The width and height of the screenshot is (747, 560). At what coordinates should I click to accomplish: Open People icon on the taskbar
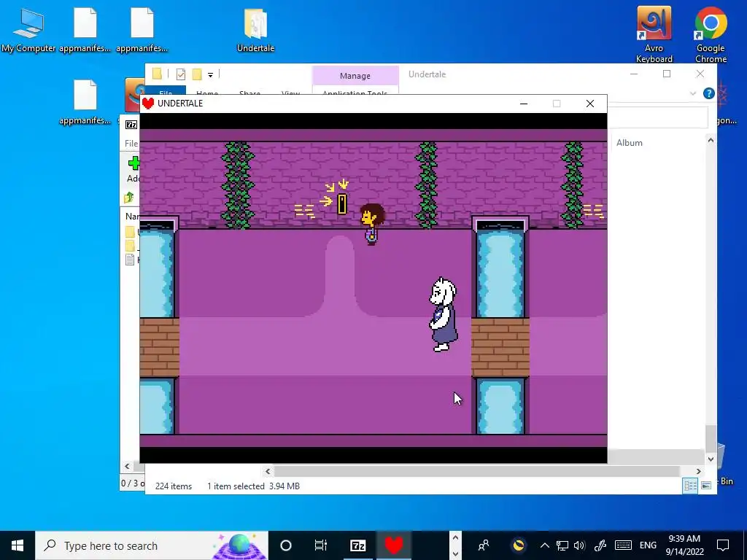point(484,545)
